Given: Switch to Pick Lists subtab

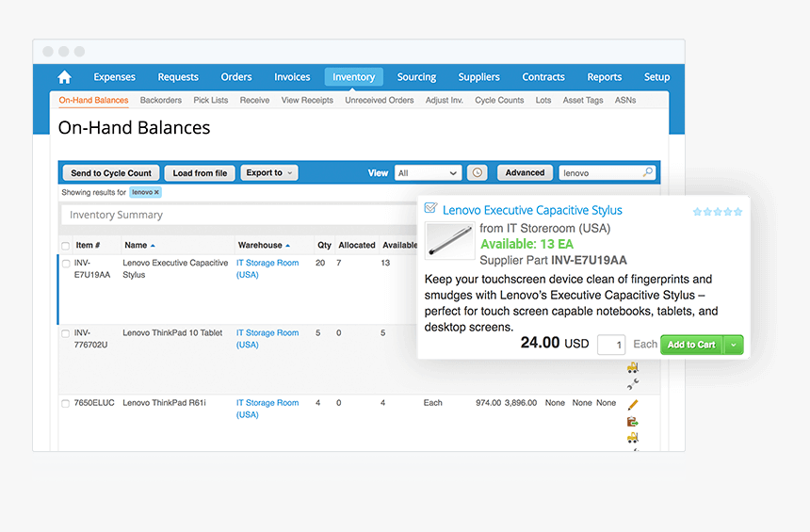Looking at the screenshot, I should [211, 100].
